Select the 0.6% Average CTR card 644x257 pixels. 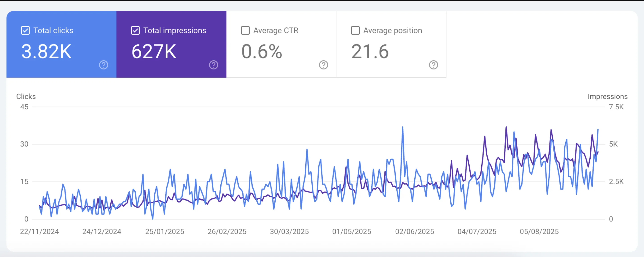click(x=262, y=52)
